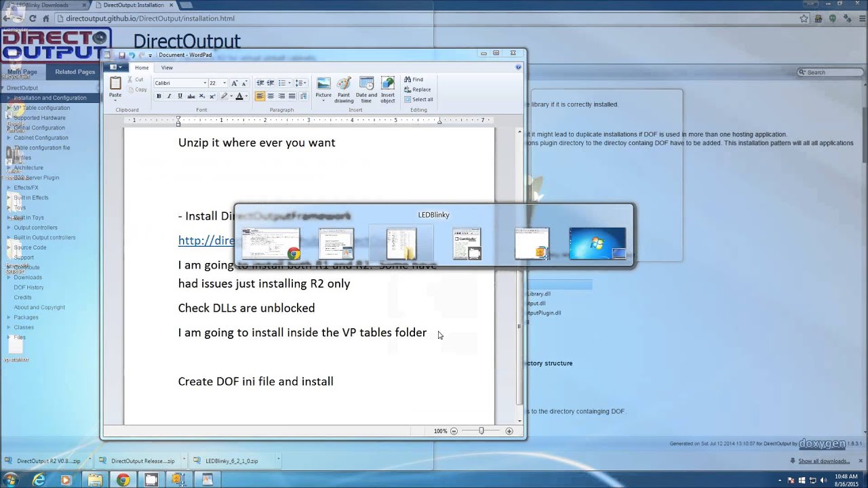Open the LEDBlinky_6_2_1_0.zip download
The height and width of the screenshot is (488, 868).
[232, 461]
